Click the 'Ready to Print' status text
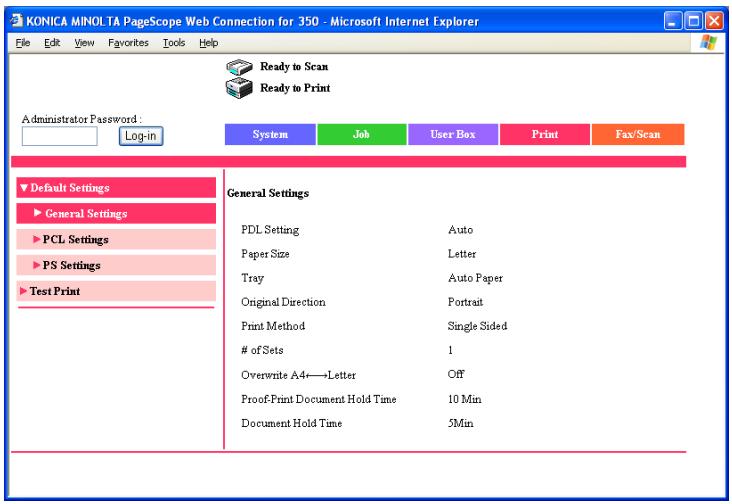 coord(295,88)
